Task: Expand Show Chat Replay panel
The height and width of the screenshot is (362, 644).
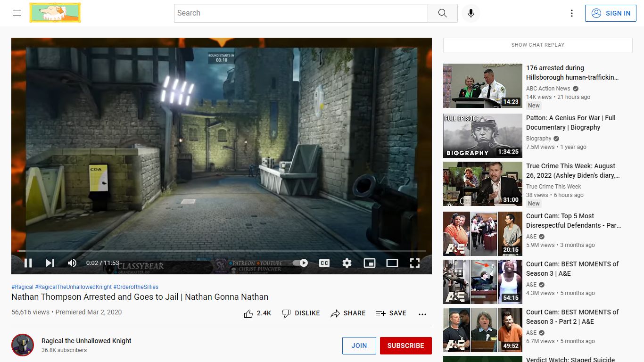Action: click(x=538, y=45)
